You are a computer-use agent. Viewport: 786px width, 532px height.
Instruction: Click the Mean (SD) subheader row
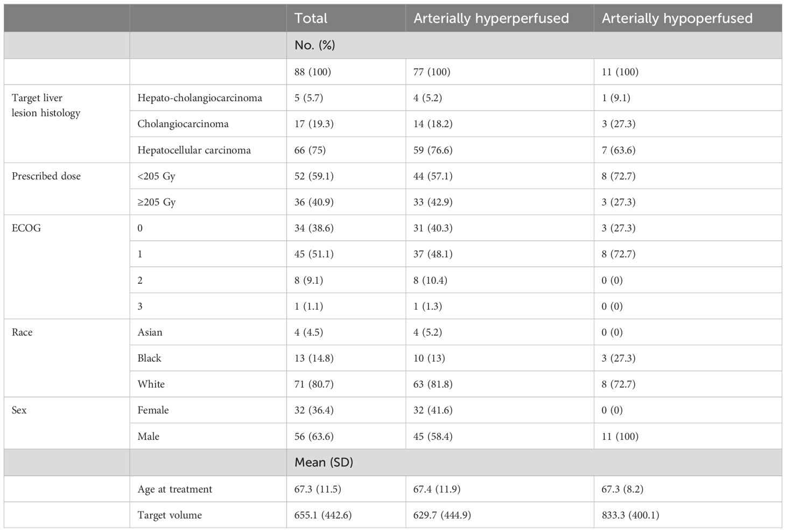click(392, 463)
